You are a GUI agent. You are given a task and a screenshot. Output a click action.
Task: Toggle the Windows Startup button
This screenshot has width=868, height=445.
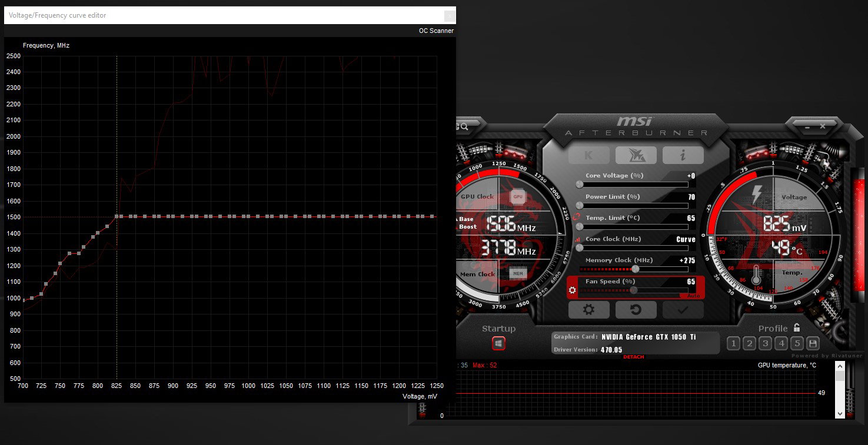point(498,343)
